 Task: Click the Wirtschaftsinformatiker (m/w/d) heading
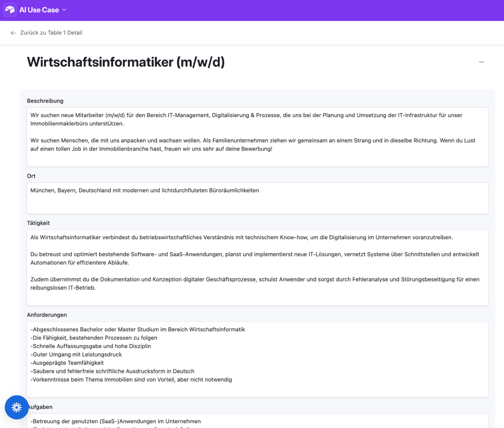point(126,62)
